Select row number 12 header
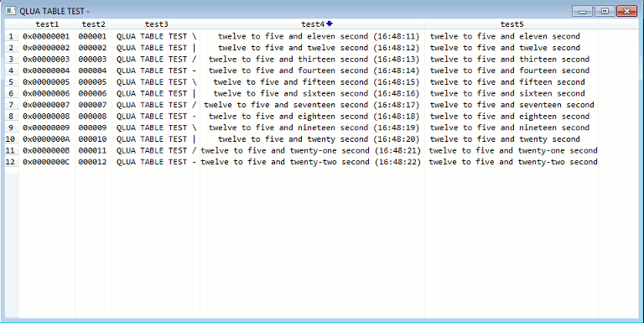 click(12, 162)
